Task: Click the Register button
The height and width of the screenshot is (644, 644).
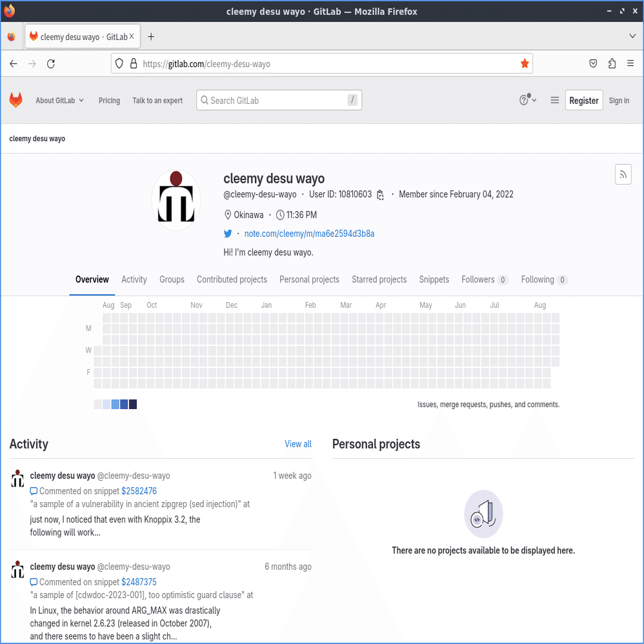Action: tap(583, 100)
